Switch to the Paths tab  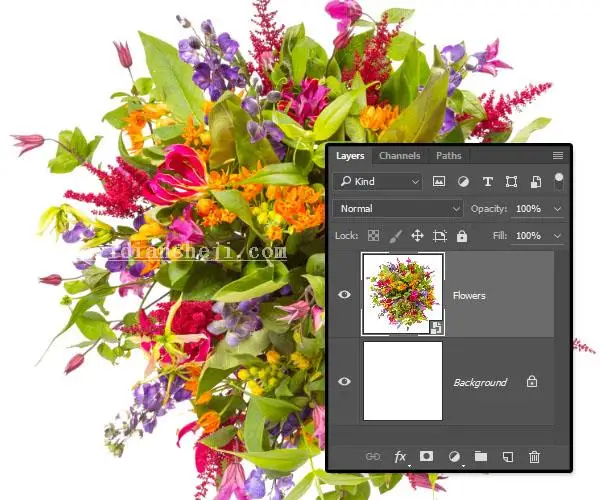coord(448,156)
